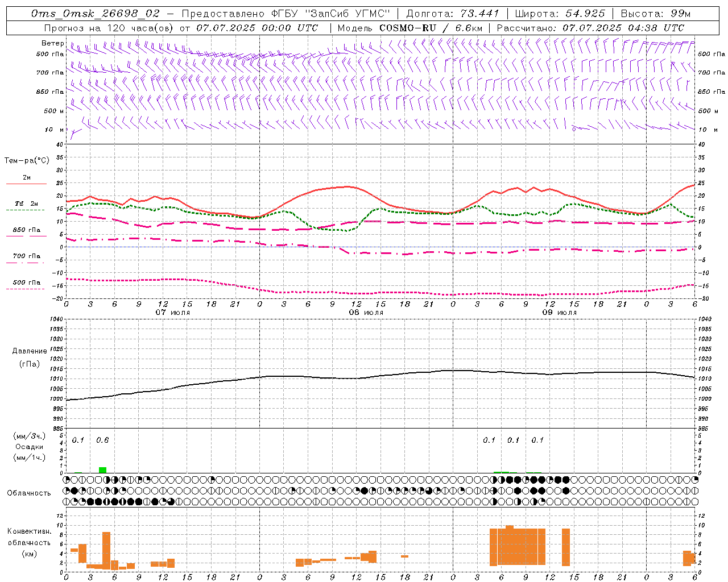Click the Долгота: 73.441 header field
Screen dimensions: 728x582
pyautogui.click(x=453, y=14)
